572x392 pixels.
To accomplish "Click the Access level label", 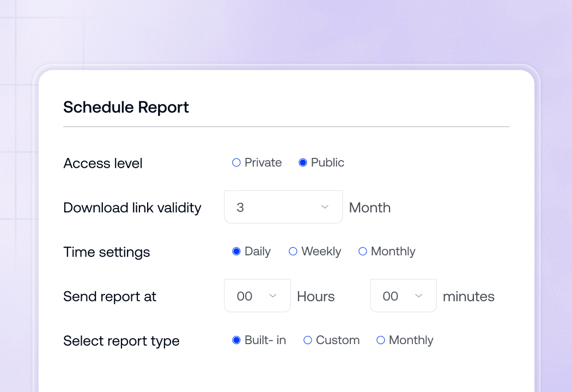I will click(x=103, y=163).
